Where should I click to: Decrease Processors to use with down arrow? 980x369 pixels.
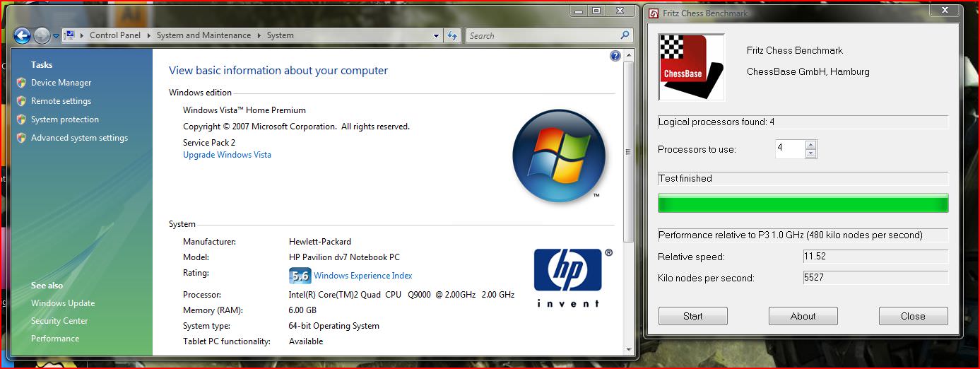point(810,154)
